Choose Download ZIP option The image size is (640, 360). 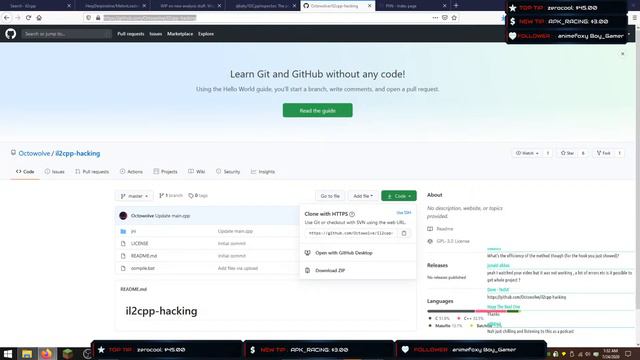tap(330, 271)
